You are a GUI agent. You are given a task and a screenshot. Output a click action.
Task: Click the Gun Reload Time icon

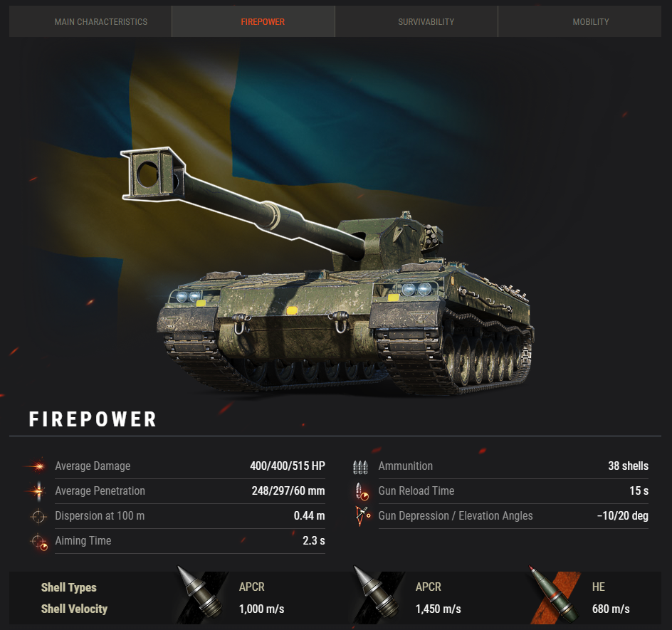[x=362, y=492]
